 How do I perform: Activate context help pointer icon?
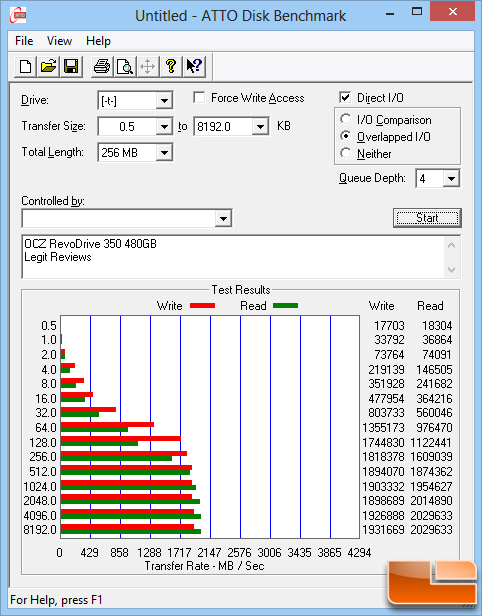pos(194,66)
